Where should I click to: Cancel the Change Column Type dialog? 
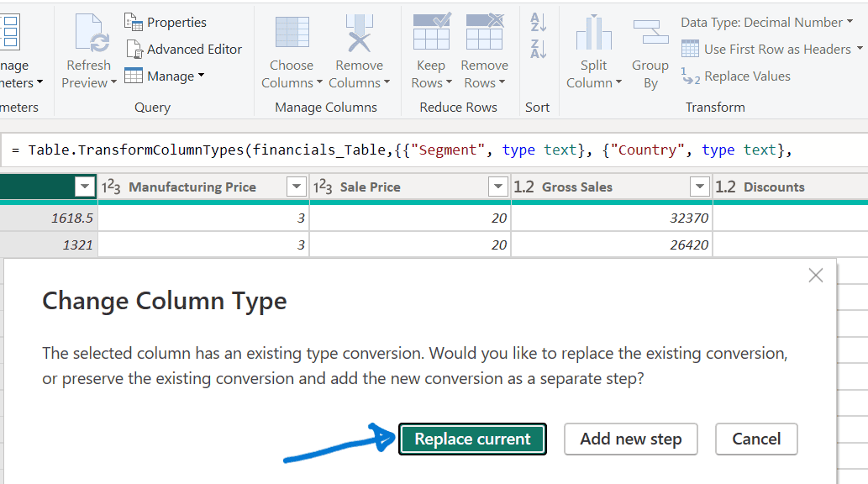(755, 439)
